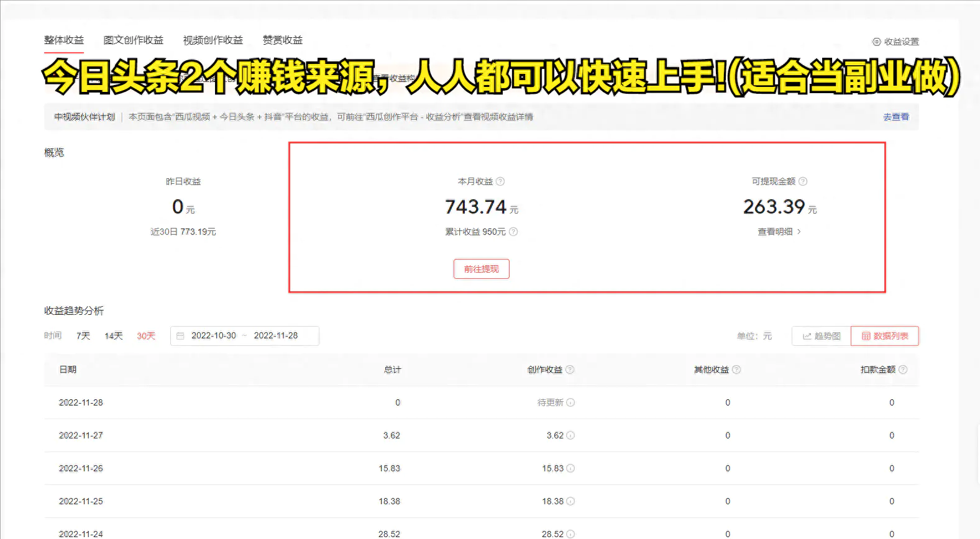Click info icon in 2022-11-27 row
This screenshot has width=980, height=539.
[570, 435]
